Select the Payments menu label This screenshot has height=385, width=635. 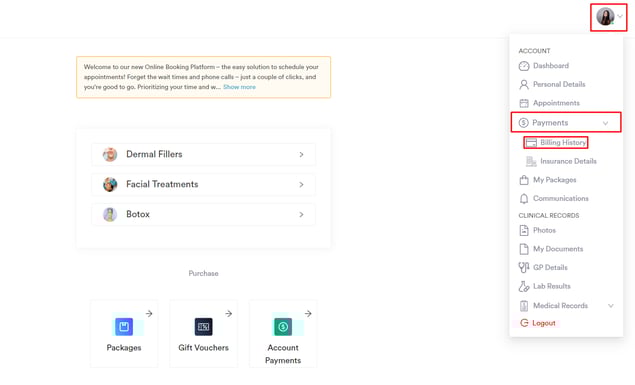pyautogui.click(x=550, y=123)
